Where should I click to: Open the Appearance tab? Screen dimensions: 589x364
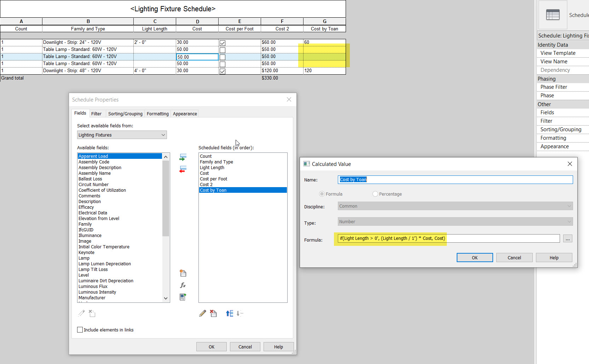185,114
